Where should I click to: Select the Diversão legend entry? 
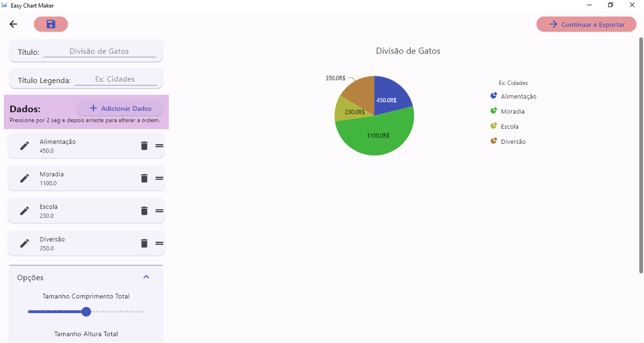(513, 141)
